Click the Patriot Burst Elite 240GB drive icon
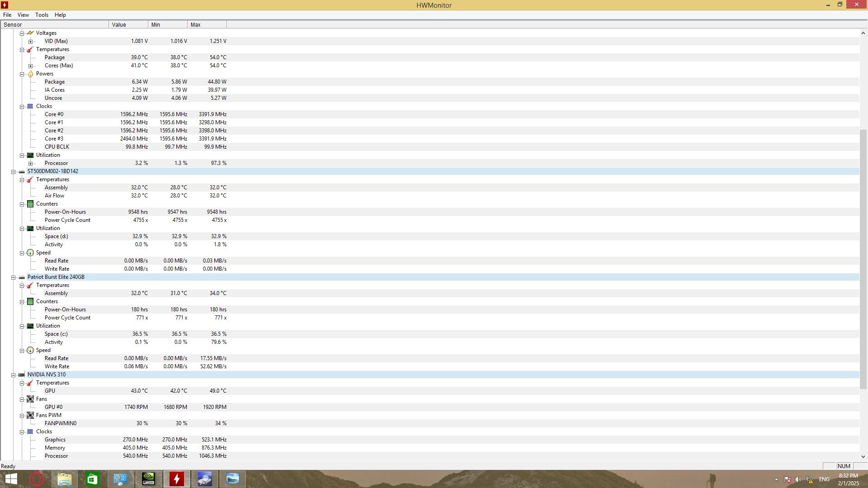Viewport: 868px width, 488px height. (x=22, y=277)
